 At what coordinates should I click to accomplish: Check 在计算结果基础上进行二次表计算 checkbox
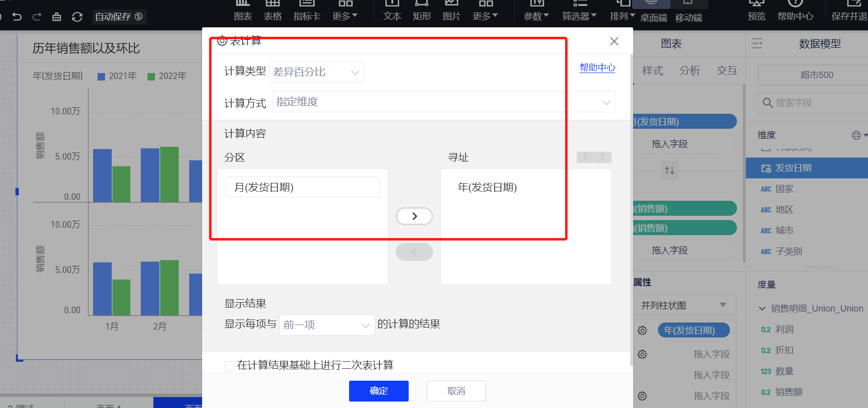tap(229, 366)
